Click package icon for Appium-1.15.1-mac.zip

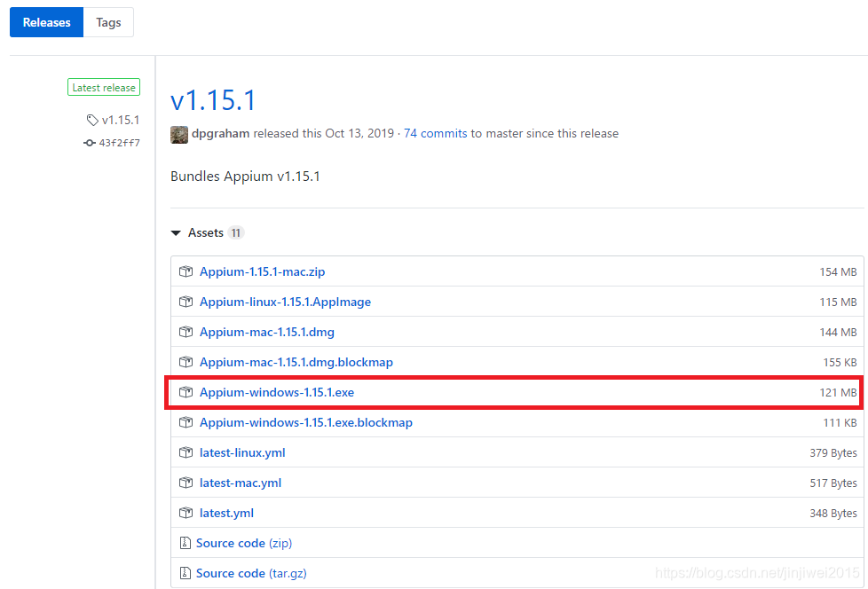pos(186,271)
